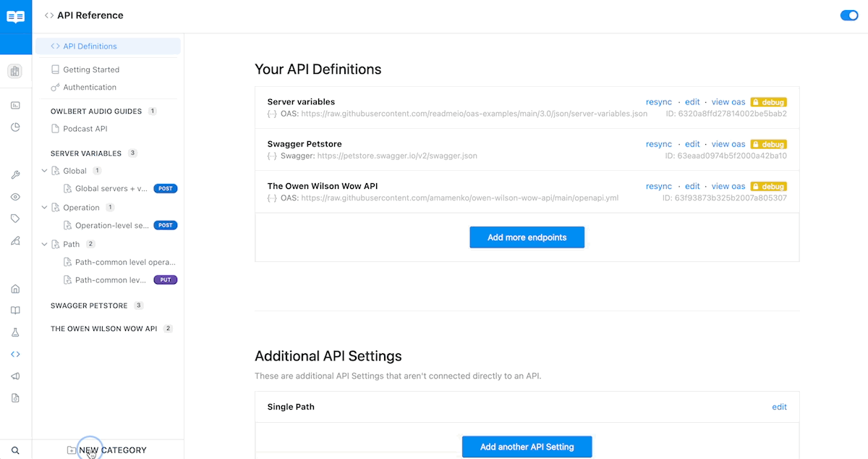868x459 pixels.
Task: Click The Owen Wilson Wow API title
Action: tap(323, 186)
